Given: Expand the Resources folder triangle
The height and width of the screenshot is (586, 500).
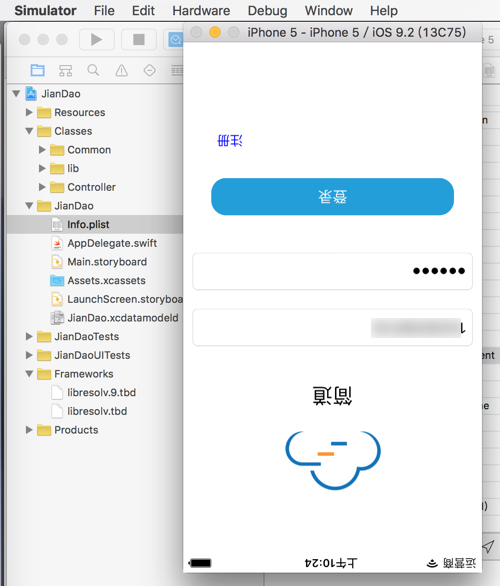Looking at the screenshot, I should [x=29, y=112].
